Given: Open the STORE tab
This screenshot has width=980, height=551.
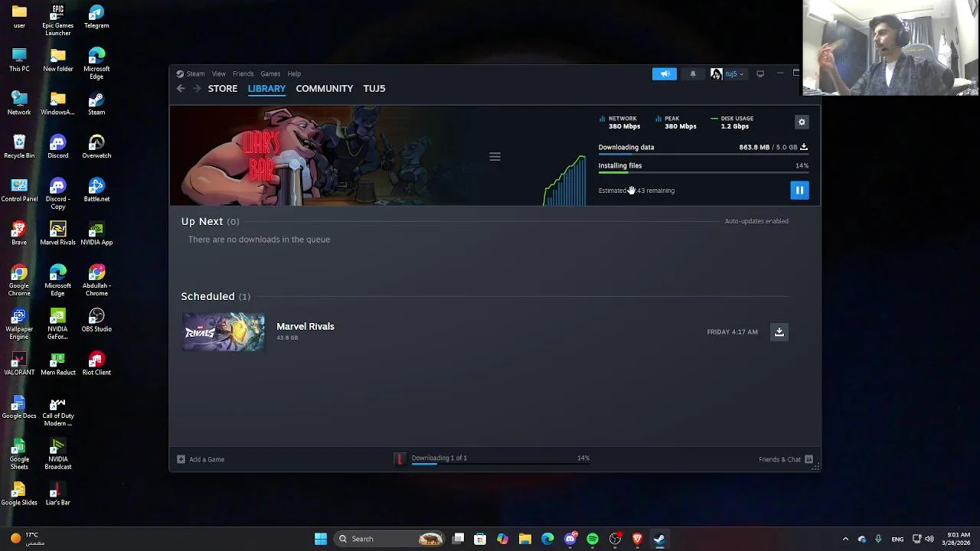Looking at the screenshot, I should pos(223,89).
